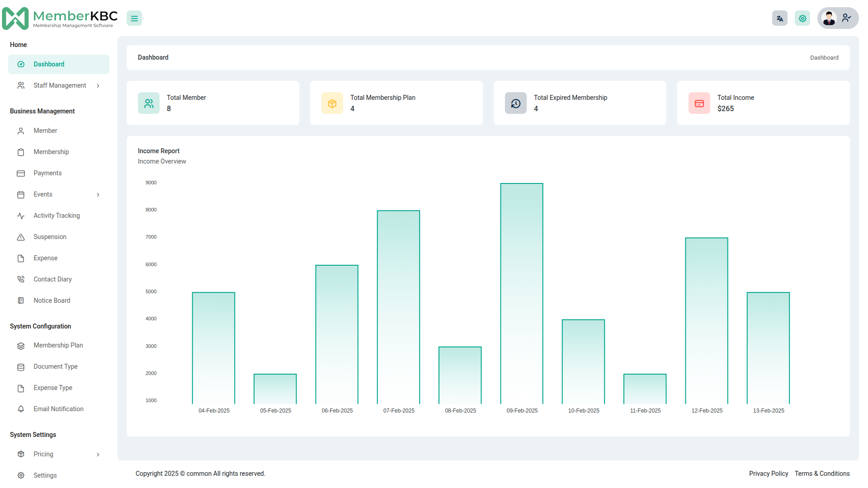Screen dimensions: 868x488
Task: Click the Total Membership Plan box icon
Action: (x=332, y=103)
